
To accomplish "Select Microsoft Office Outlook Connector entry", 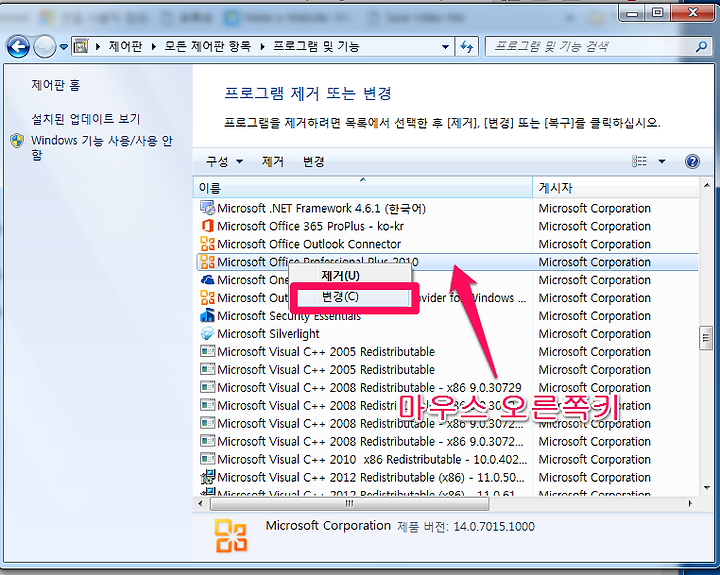I will (309, 244).
